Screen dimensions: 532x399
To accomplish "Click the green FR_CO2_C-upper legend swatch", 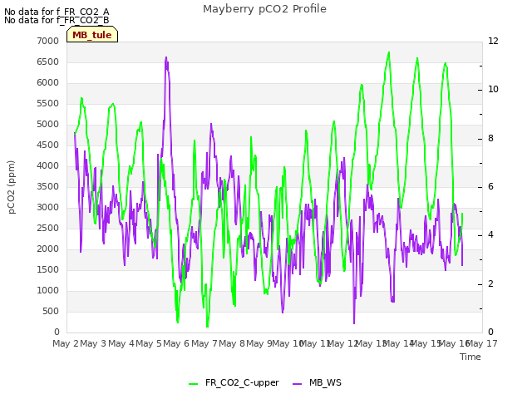I will [x=193, y=384].
